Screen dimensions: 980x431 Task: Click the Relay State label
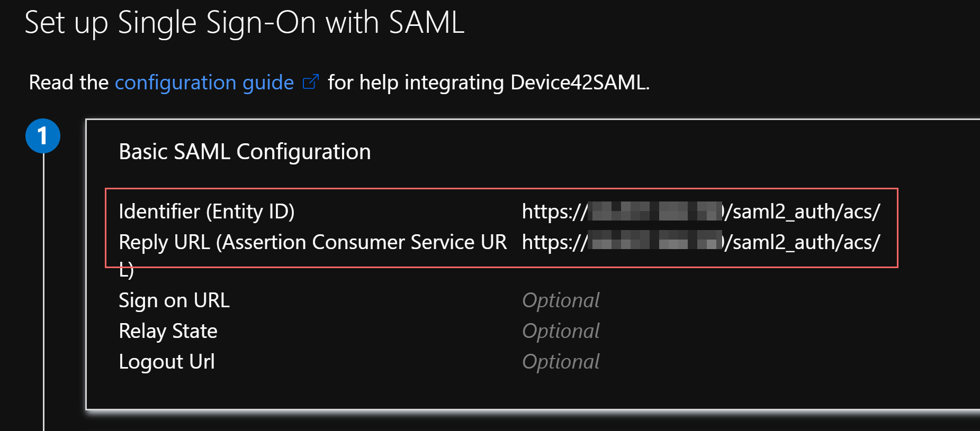click(x=168, y=331)
